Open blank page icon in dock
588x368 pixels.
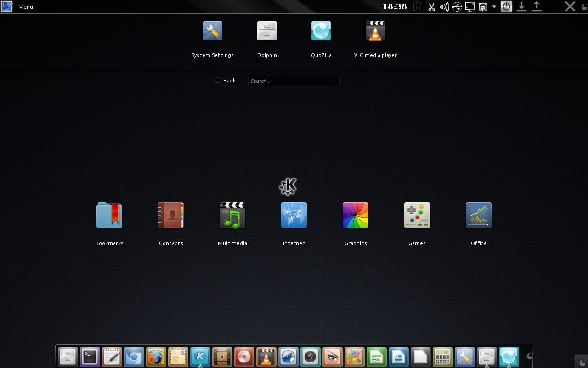pyautogui.click(x=421, y=356)
